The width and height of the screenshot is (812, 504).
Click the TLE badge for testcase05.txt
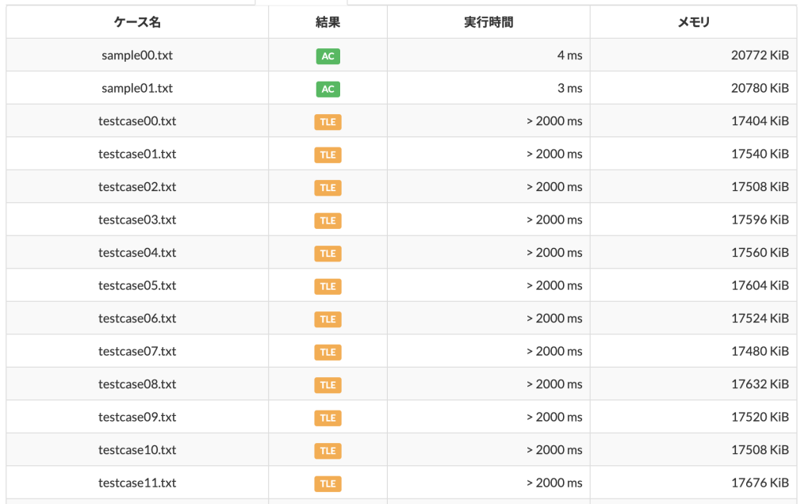point(327,285)
